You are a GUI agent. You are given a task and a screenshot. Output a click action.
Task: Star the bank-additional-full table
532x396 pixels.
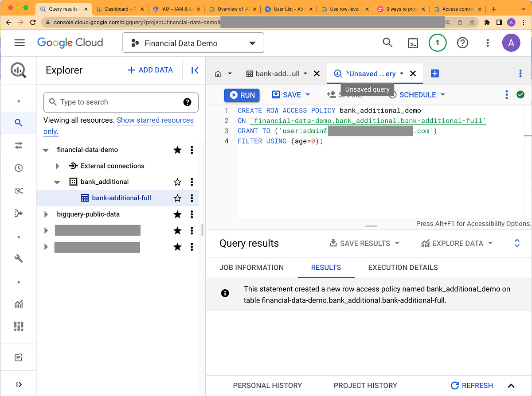click(177, 198)
